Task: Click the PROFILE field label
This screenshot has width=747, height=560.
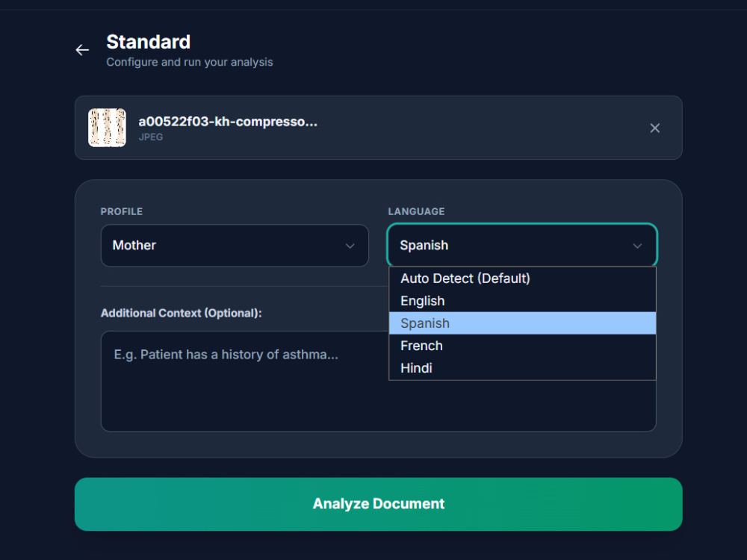Action: (122, 211)
